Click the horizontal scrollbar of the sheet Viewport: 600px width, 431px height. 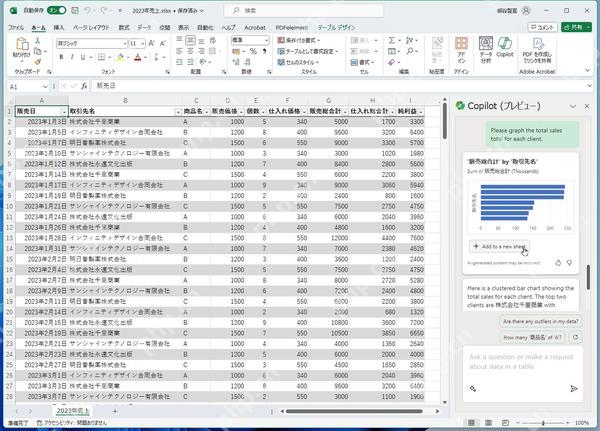(354, 411)
